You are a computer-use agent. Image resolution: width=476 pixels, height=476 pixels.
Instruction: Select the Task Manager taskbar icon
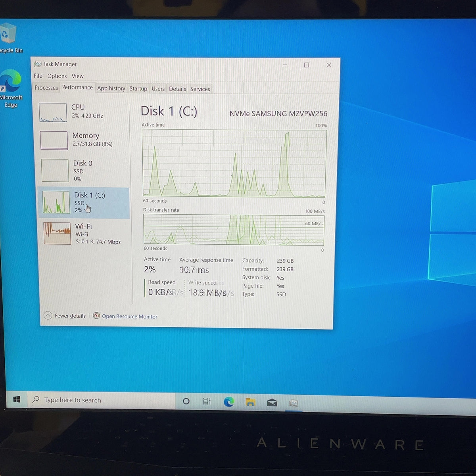point(293,403)
